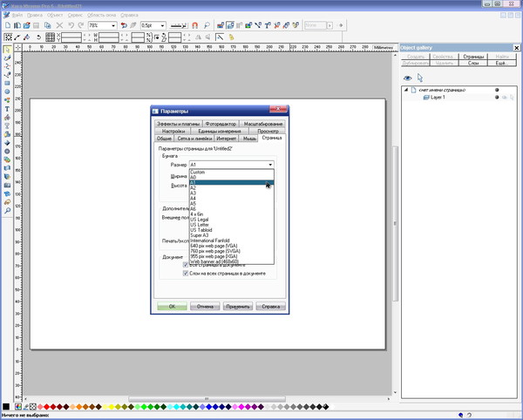
Task: Click the Delete X icon in toolbar
Action: click(x=59, y=25)
